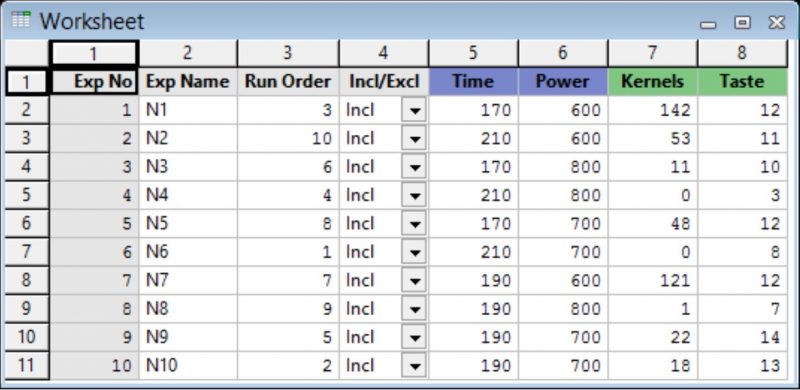Select Kernels cell with value 53

click(x=653, y=138)
